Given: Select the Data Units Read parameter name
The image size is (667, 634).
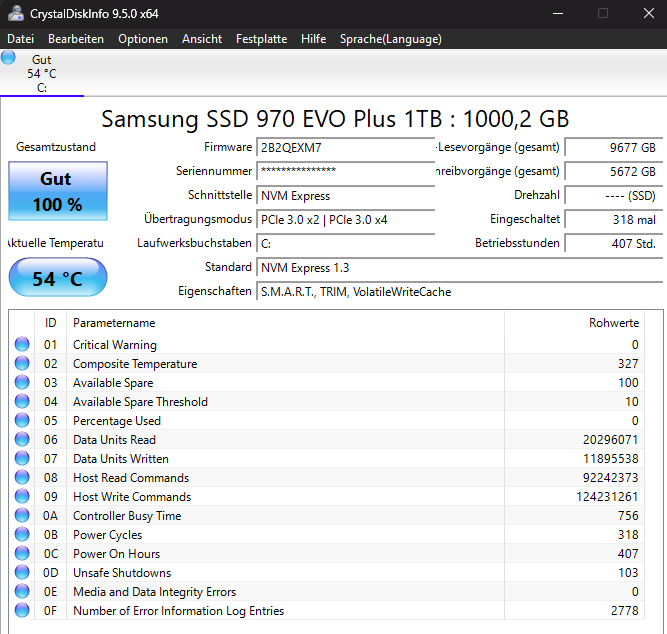Looking at the screenshot, I should pyautogui.click(x=114, y=440).
